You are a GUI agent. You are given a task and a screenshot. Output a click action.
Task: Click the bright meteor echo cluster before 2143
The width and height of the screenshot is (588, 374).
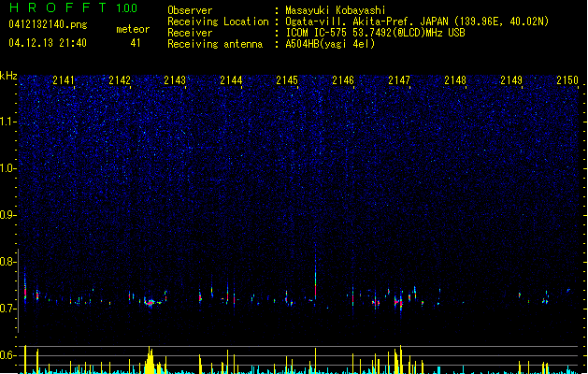coord(150,302)
